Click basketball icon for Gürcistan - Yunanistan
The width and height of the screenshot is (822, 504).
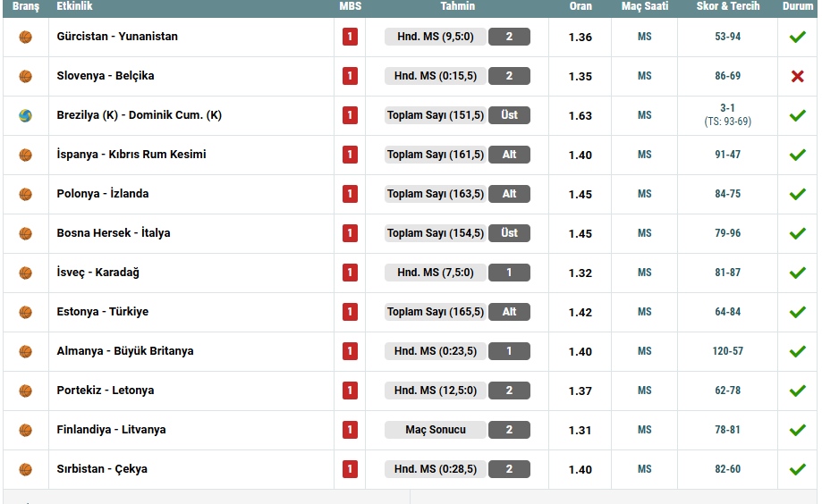[25, 38]
